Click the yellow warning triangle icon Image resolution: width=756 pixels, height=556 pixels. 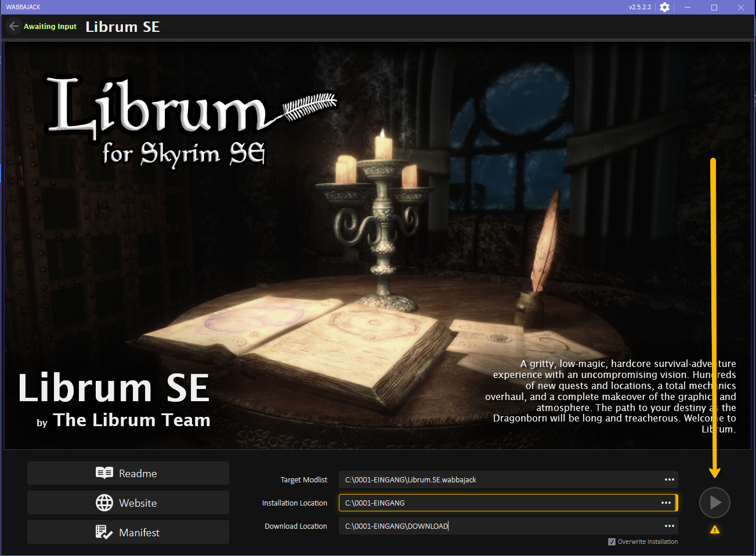715,529
